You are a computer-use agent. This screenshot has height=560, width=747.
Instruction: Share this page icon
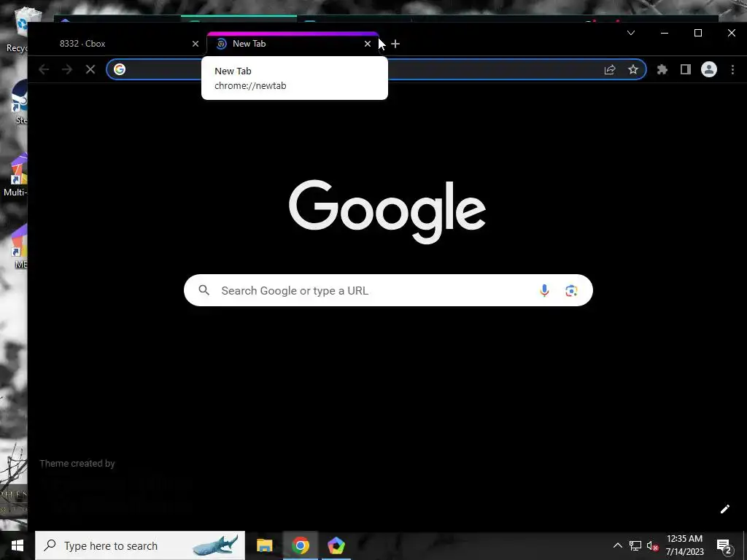click(x=610, y=69)
